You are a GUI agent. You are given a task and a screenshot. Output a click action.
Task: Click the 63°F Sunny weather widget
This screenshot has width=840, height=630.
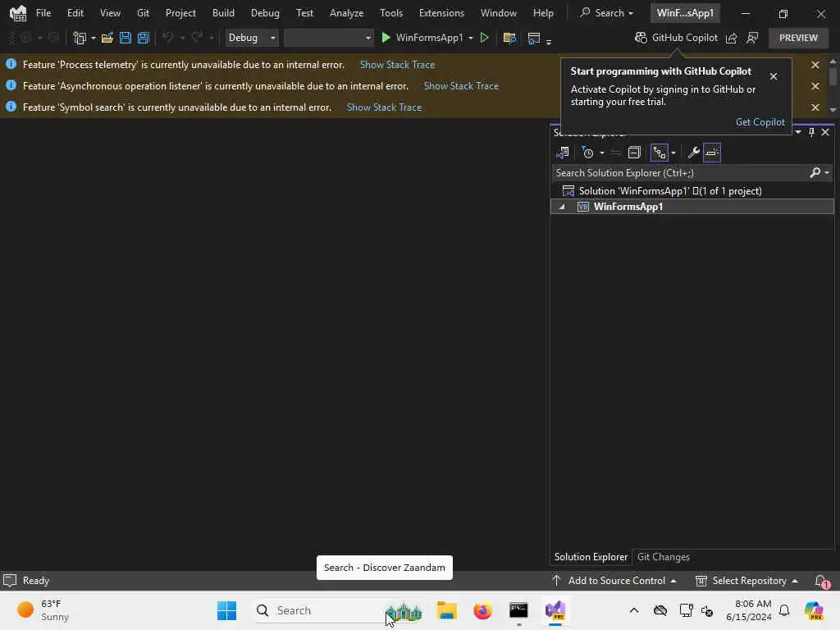tap(44, 610)
